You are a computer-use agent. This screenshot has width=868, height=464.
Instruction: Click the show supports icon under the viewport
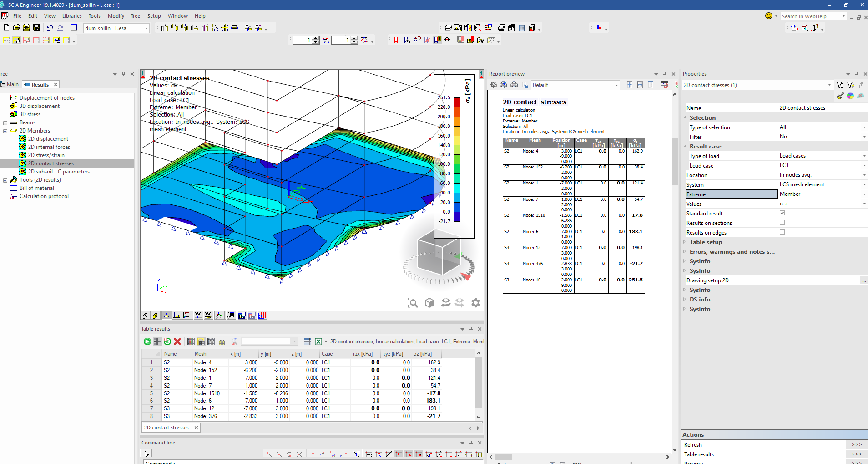pos(167,316)
